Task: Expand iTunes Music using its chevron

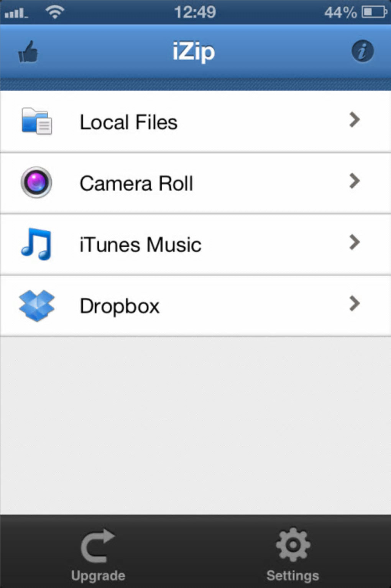Action: pyautogui.click(x=355, y=242)
